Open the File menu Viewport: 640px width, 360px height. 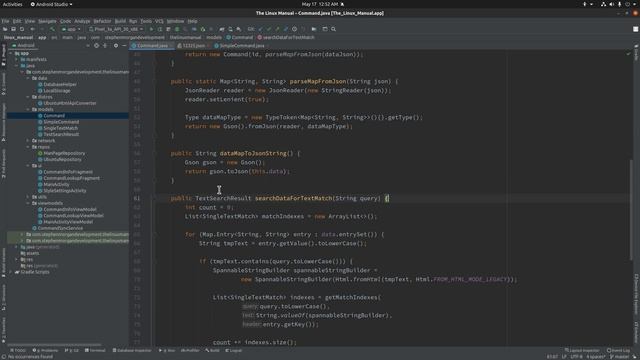click(x=5, y=21)
